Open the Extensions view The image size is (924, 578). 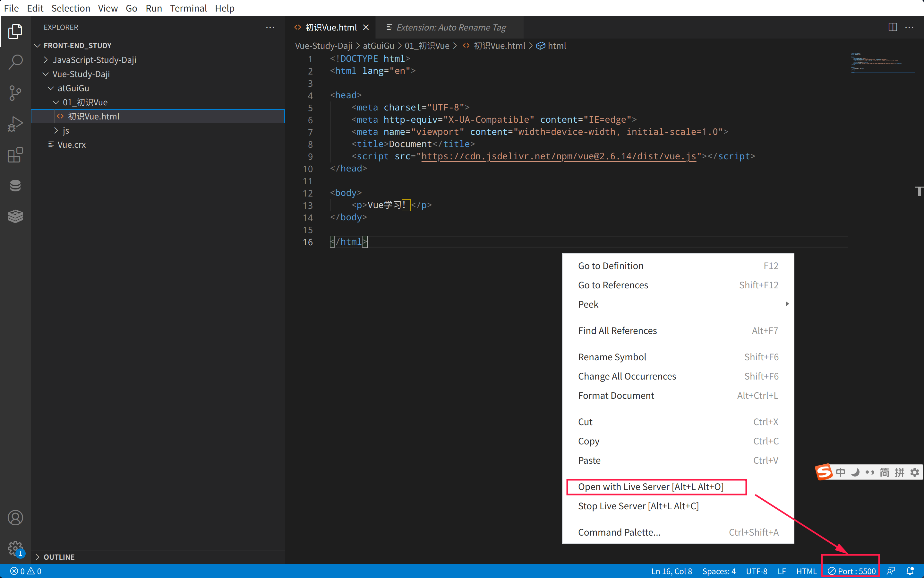pyautogui.click(x=15, y=155)
